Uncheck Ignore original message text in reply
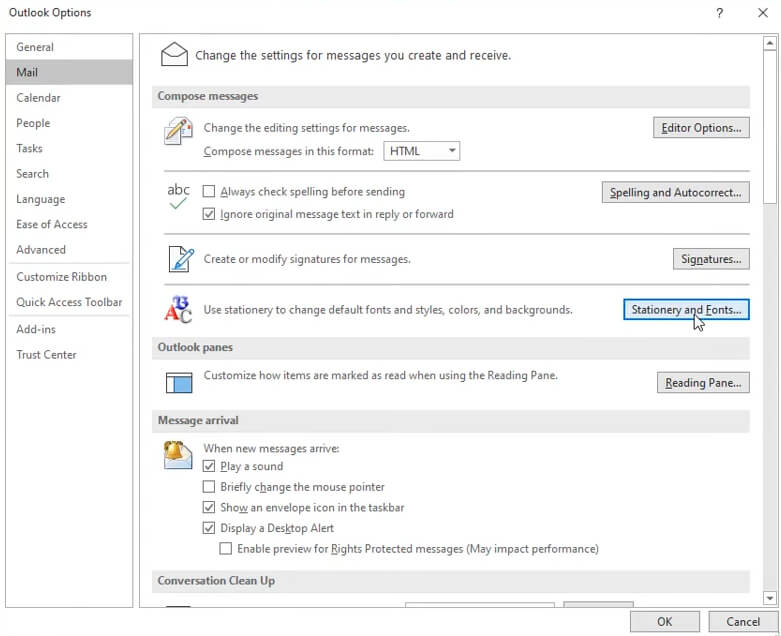 [x=209, y=214]
